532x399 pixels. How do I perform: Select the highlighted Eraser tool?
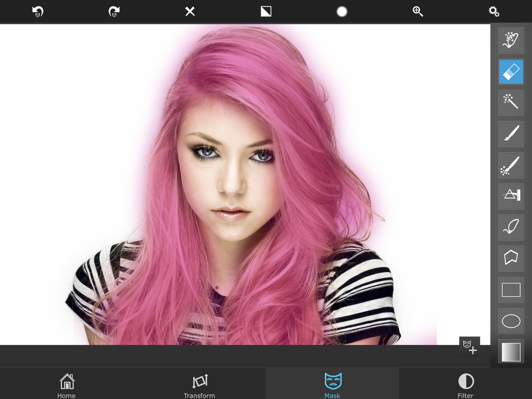[511, 72]
